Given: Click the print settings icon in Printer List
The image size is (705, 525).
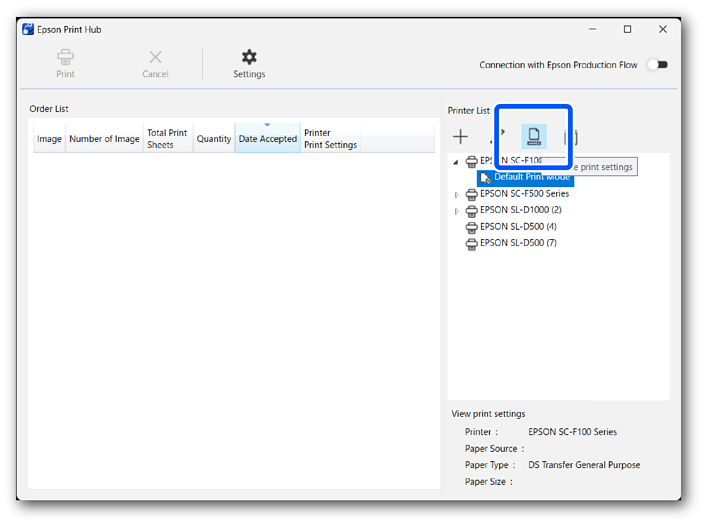Looking at the screenshot, I should click(x=534, y=137).
